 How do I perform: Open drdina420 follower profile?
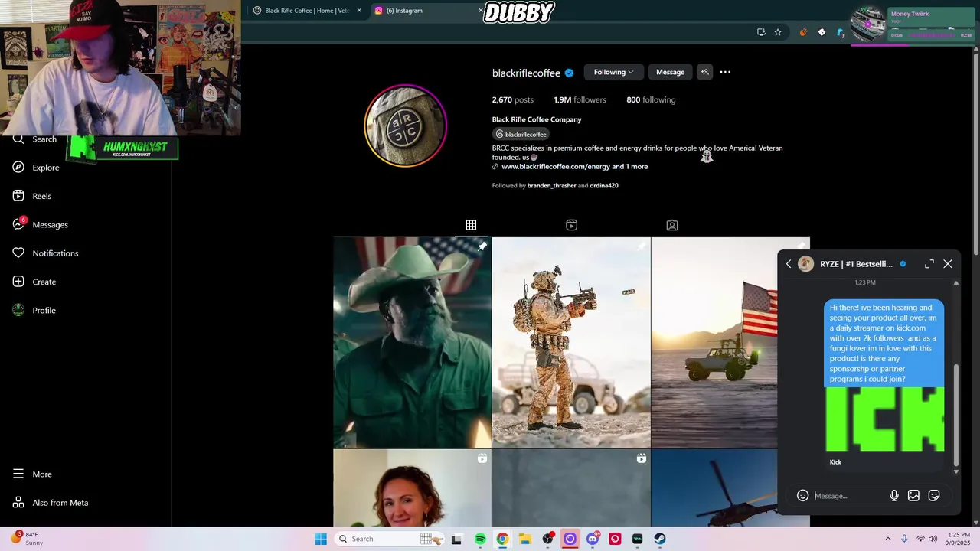pos(604,185)
